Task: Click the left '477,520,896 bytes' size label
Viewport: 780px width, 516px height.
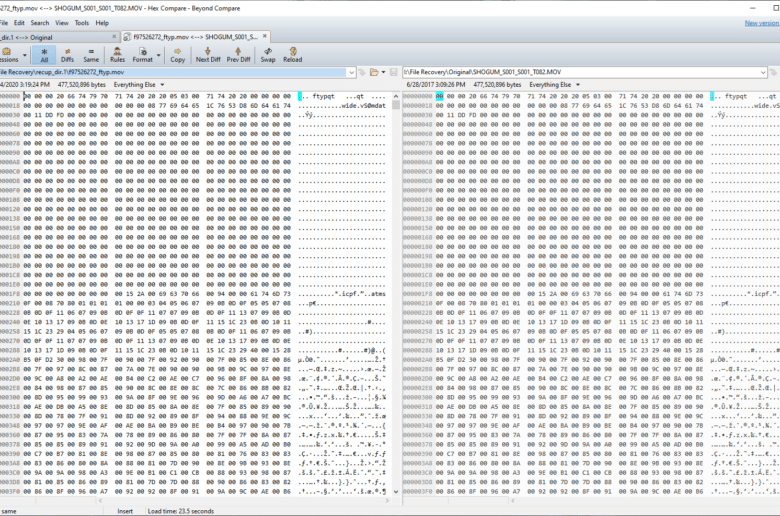Action: coord(82,85)
